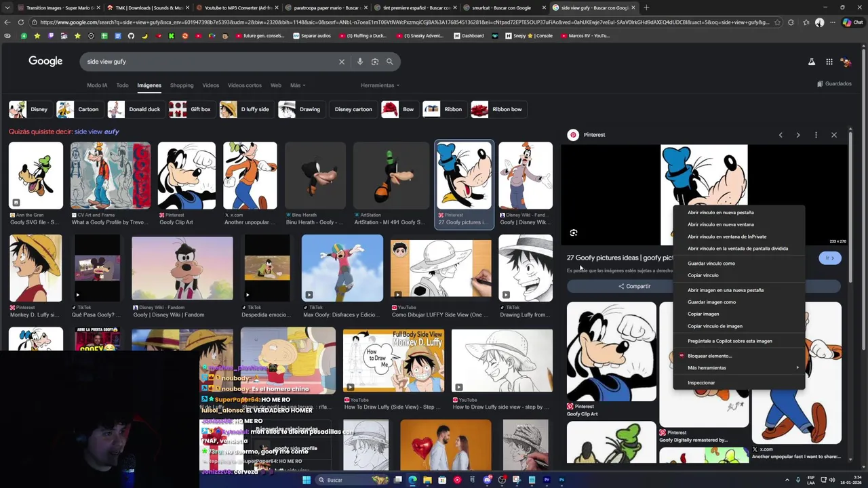
Task: Expand the Herramientas tools dropdown
Action: [380, 85]
